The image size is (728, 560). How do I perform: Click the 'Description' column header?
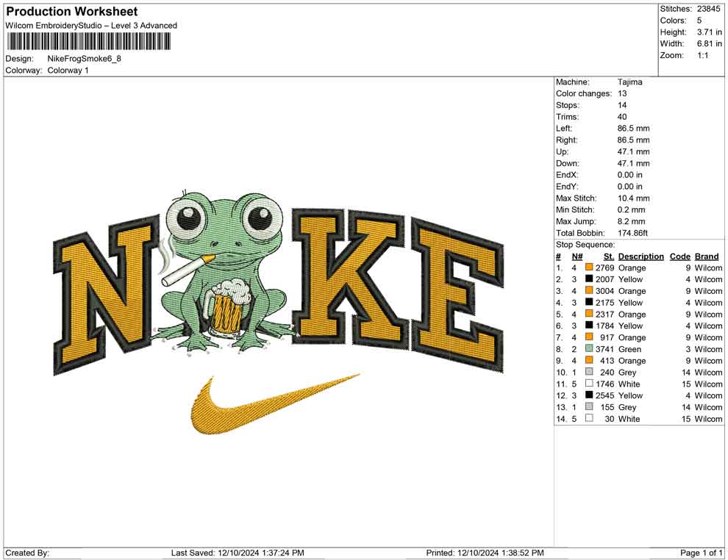[x=640, y=256]
